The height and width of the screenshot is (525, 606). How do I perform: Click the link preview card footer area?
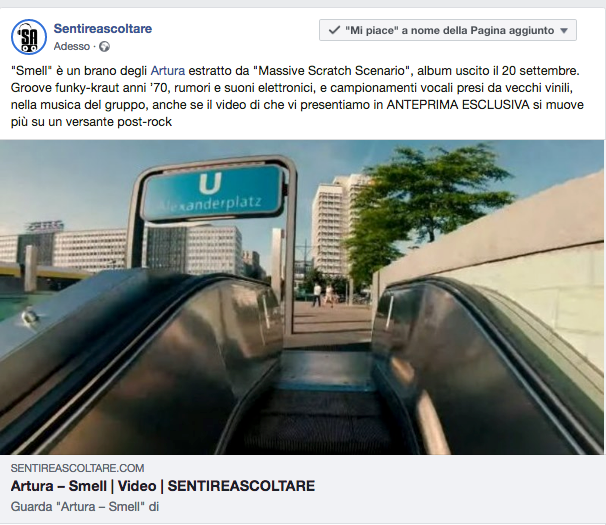302,489
